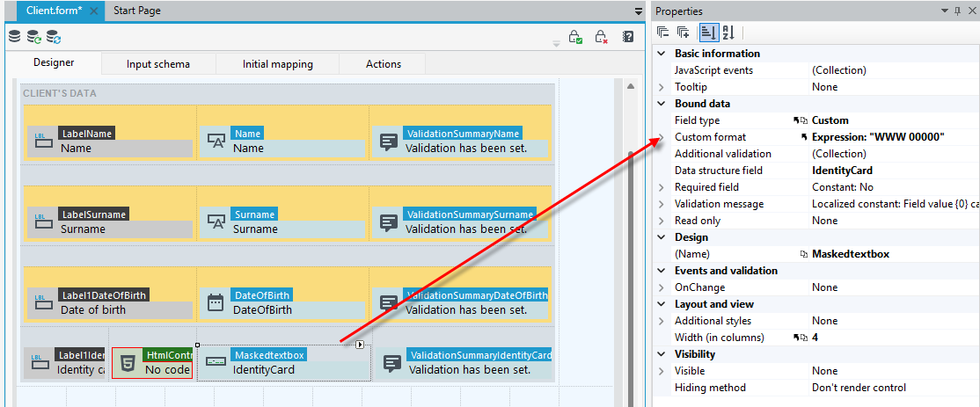The height and width of the screenshot is (407, 980).
Task: Click database icon with green refresh arrow
Action: [x=34, y=38]
